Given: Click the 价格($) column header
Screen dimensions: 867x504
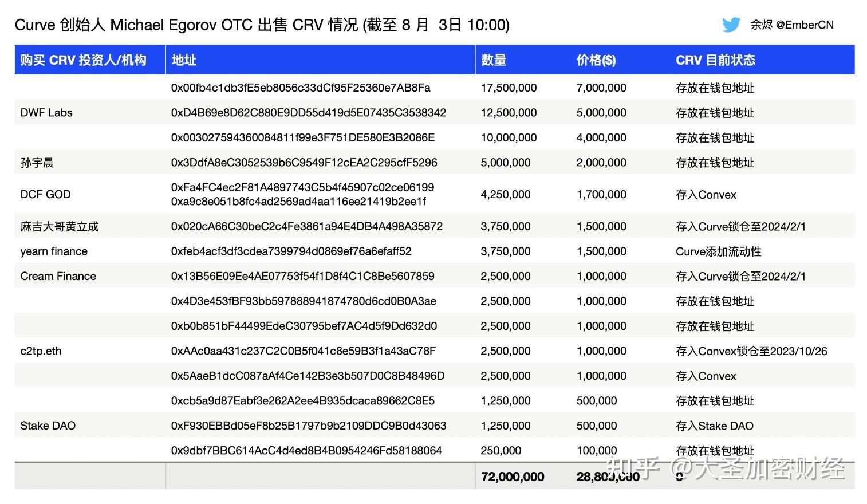Looking at the screenshot, I should click(x=596, y=60).
